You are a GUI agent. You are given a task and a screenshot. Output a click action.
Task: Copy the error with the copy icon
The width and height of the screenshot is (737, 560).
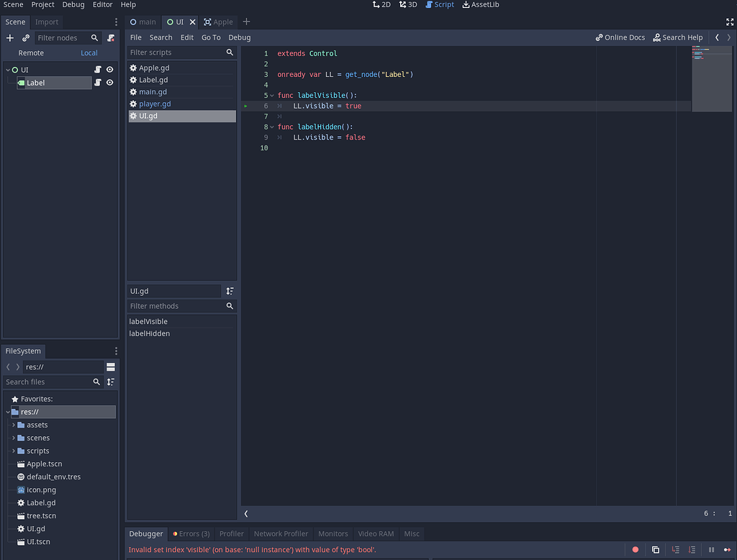[x=656, y=549]
